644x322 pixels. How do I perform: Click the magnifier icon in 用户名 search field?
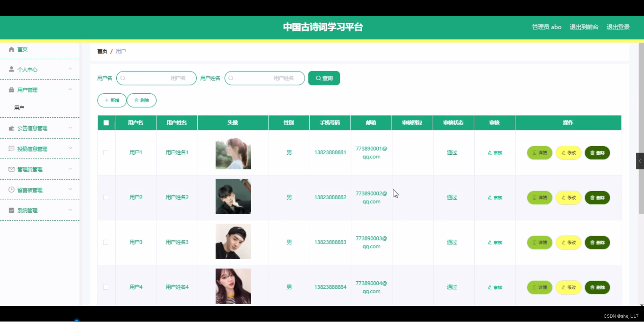coord(123,78)
